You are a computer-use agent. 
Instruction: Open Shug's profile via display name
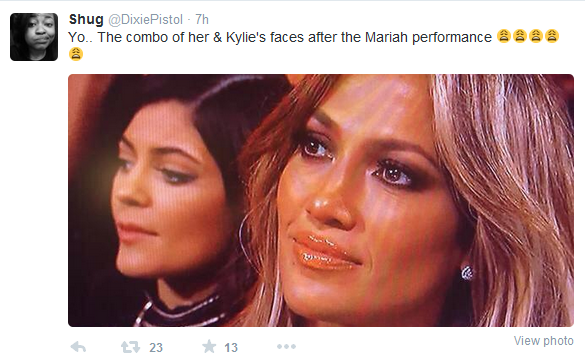click(86, 19)
